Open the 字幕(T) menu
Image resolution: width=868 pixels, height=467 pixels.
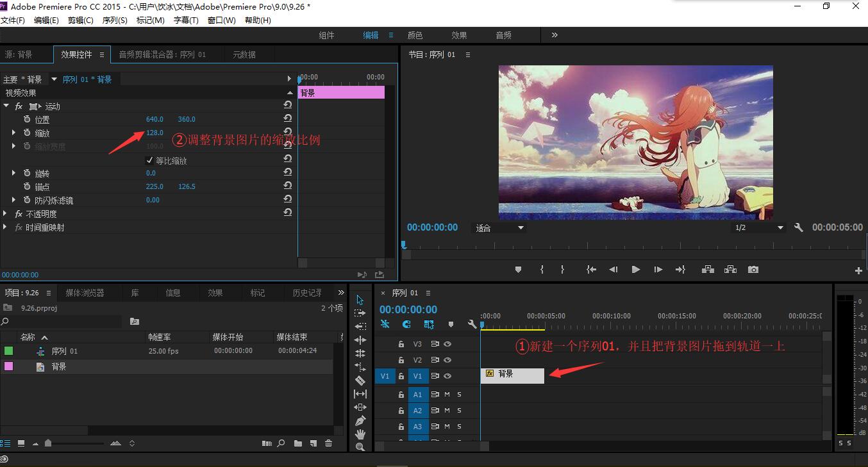pyautogui.click(x=186, y=20)
